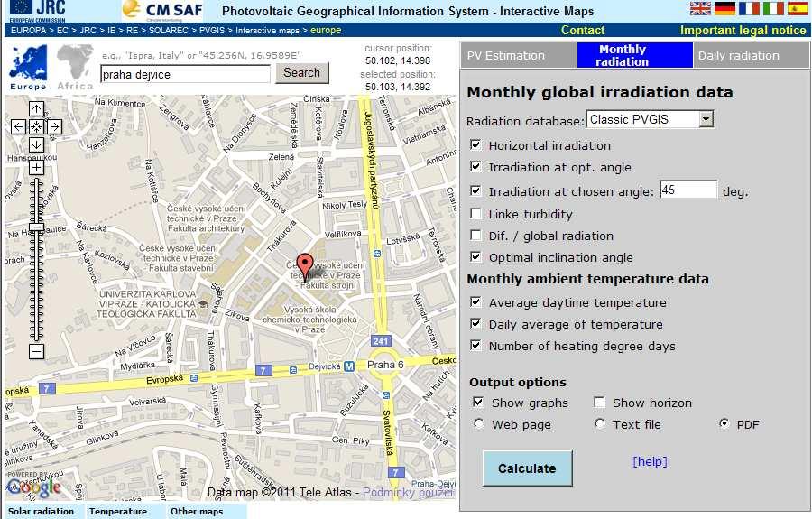Switch language to German flag
The image size is (812, 519).
pos(724,8)
